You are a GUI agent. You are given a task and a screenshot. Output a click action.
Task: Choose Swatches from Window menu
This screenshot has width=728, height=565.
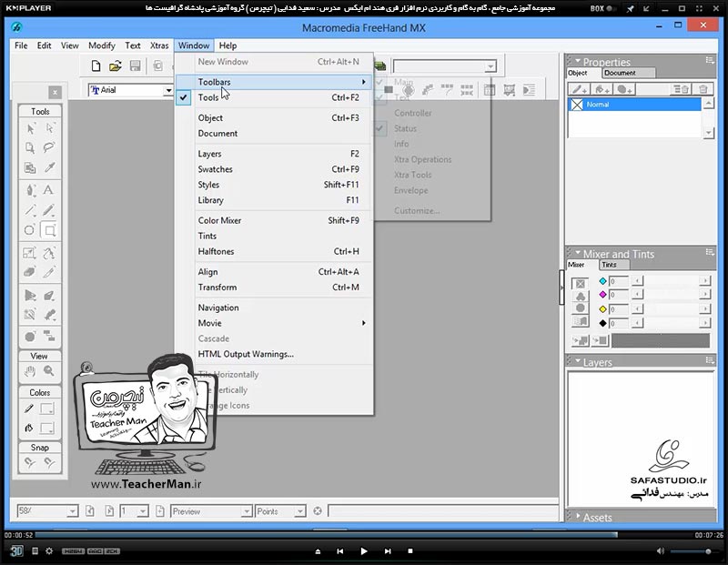(x=274, y=169)
